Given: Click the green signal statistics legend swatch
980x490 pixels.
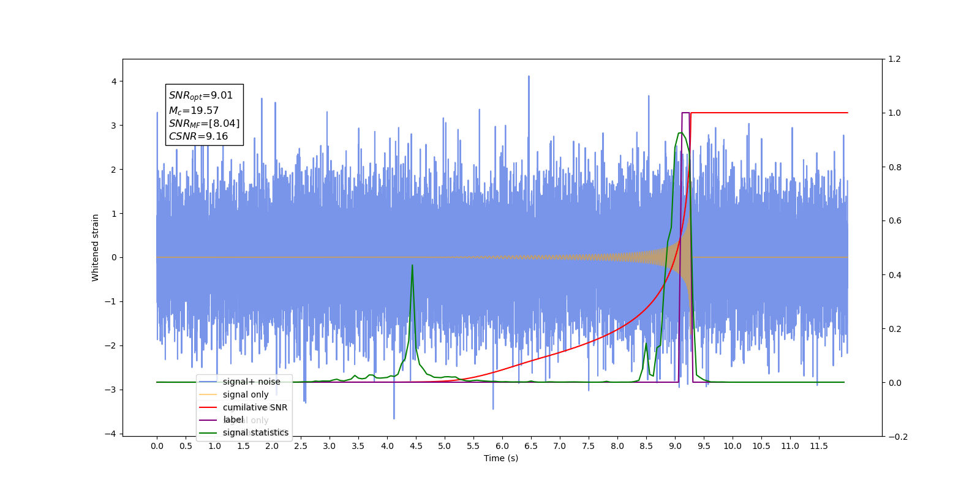Looking at the screenshot, I should point(208,432).
